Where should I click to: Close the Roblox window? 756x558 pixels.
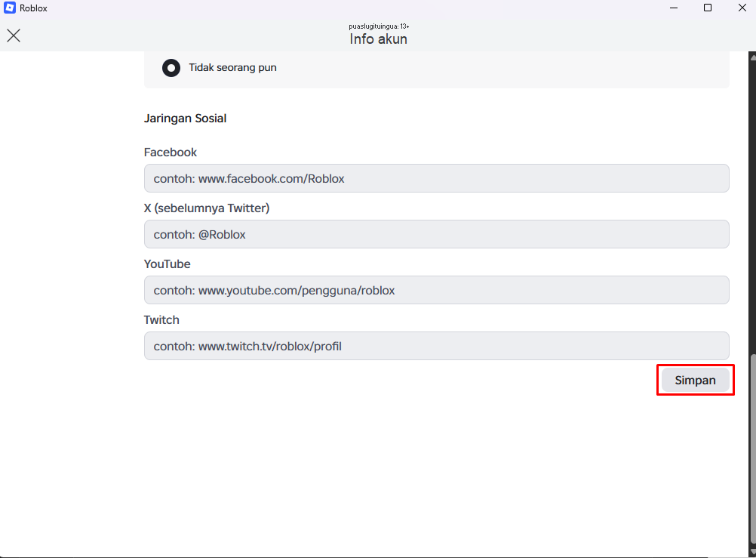point(742,8)
